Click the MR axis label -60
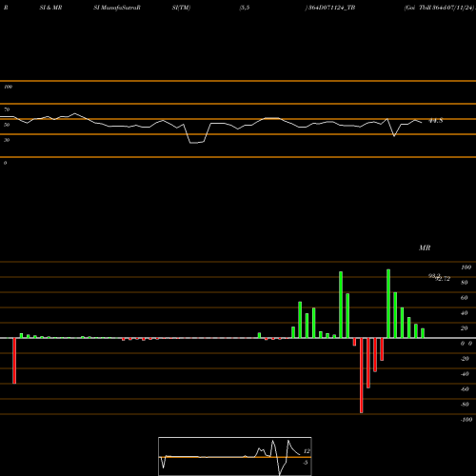Screen dimensions: 476x476 [x=465, y=389]
